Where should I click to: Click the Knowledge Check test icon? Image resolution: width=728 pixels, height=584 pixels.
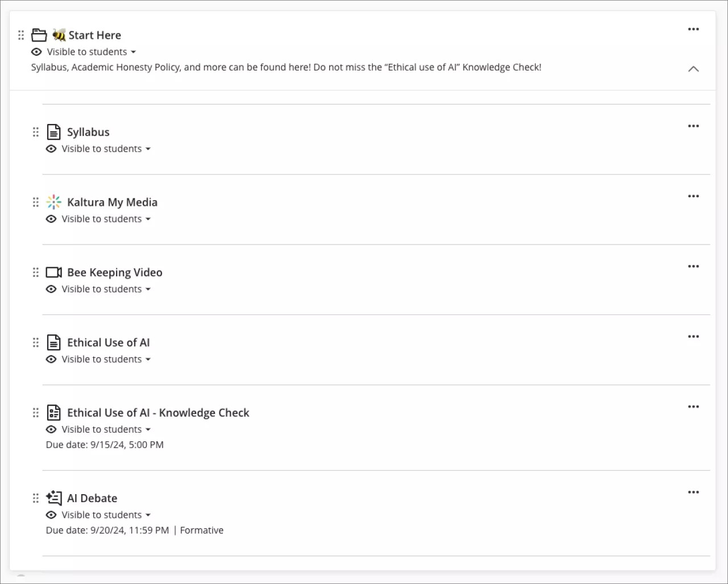click(53, 413)
